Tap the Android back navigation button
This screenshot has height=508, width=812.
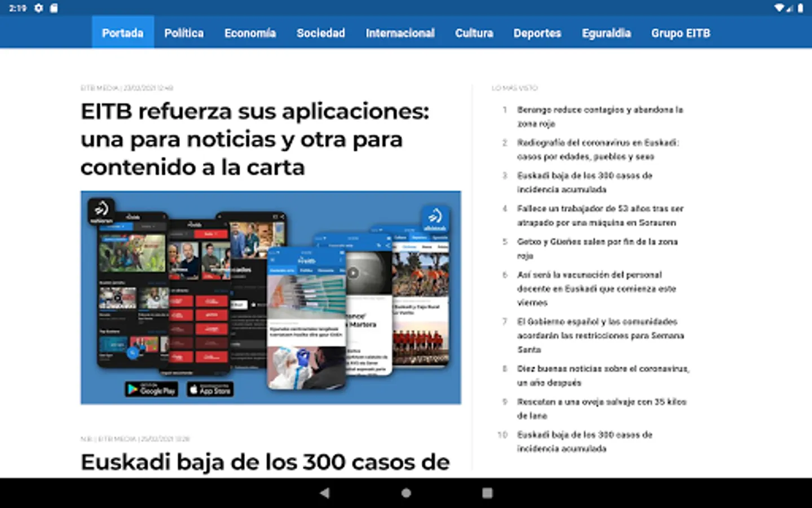(x=324, y=493)
